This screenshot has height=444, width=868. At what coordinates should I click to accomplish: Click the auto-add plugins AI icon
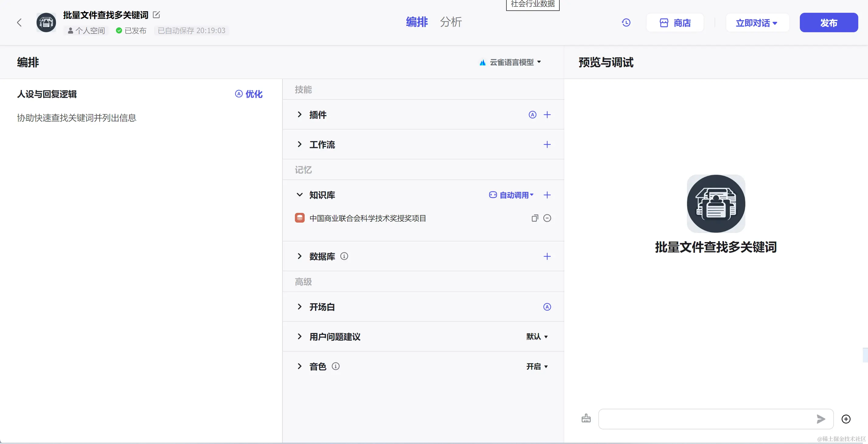[x=532, y=115]
